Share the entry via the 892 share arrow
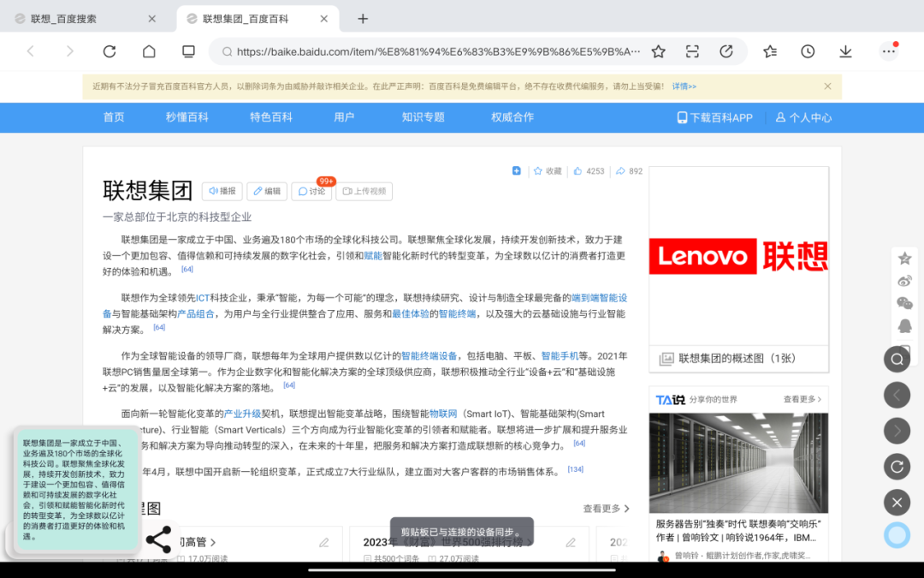 click(x=630, y=171)
